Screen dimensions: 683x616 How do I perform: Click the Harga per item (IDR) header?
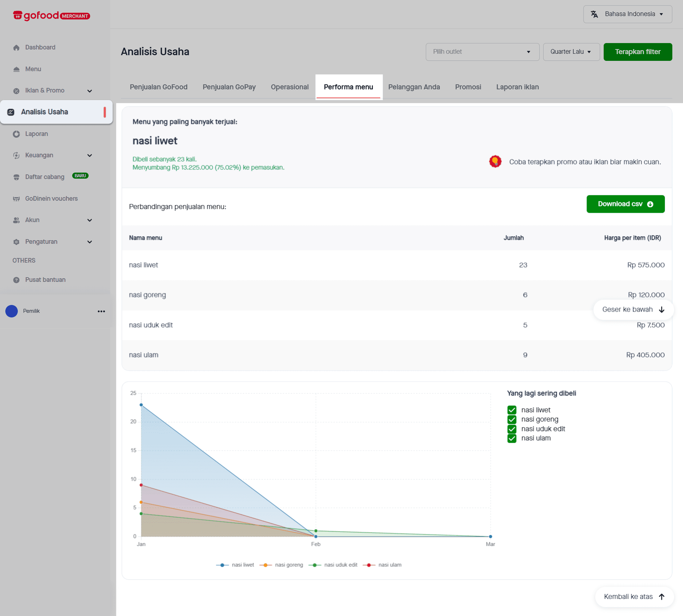click(x=632, y=238)
